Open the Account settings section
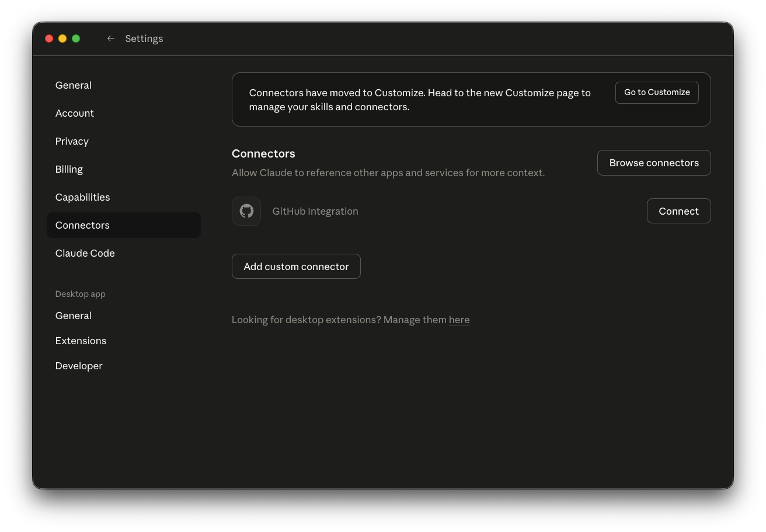This screenshot has height=532, width=766. coord(124,113)
